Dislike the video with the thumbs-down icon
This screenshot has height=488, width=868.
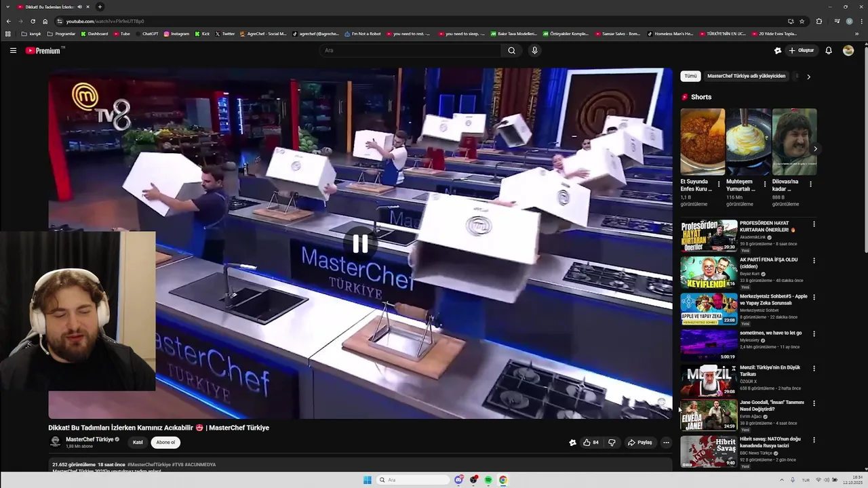tap(612, 443)
